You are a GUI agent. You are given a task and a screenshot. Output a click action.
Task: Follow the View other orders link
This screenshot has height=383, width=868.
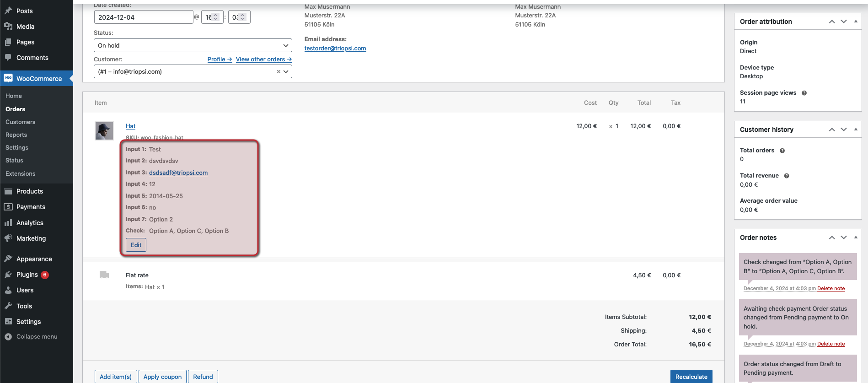pyautogui.click(x=264, y=59)
